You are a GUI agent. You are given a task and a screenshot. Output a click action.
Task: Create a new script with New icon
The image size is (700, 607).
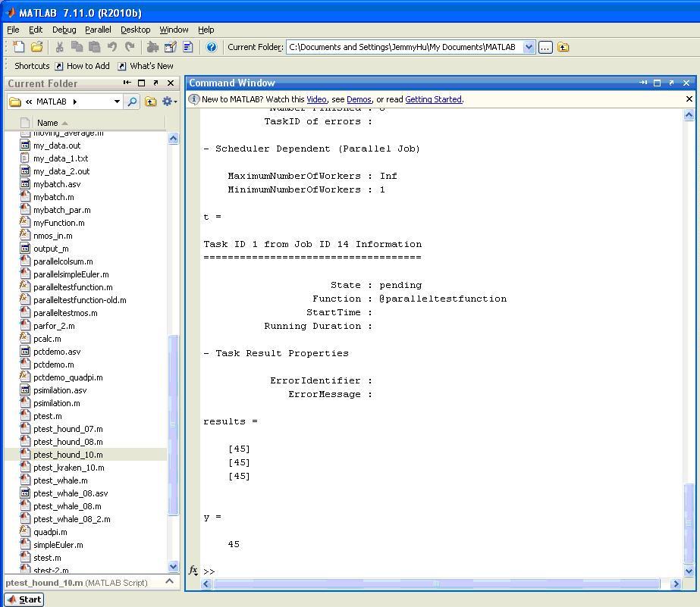point(19,47)
